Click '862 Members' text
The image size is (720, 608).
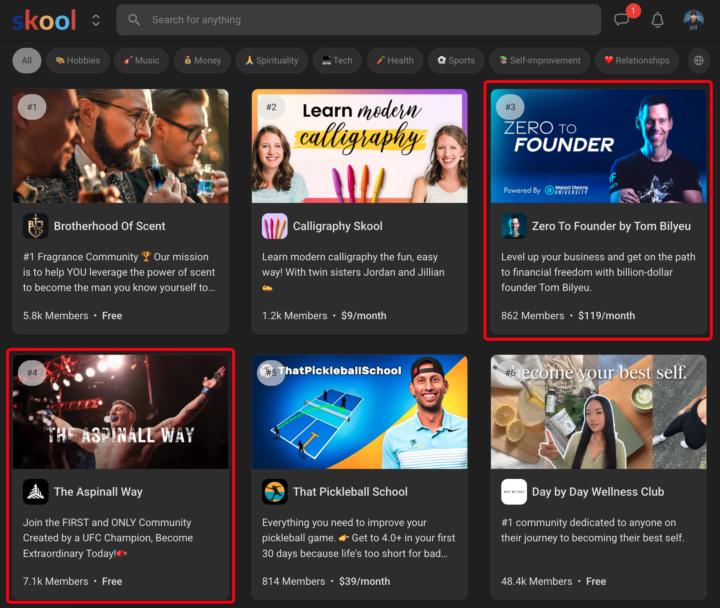(533, 316)
